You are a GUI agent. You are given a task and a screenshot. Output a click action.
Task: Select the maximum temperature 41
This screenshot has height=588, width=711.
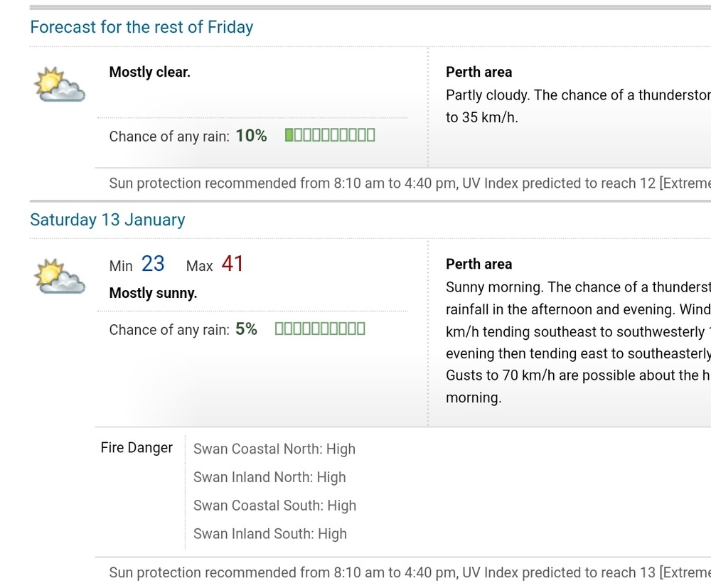pos(232,264)
